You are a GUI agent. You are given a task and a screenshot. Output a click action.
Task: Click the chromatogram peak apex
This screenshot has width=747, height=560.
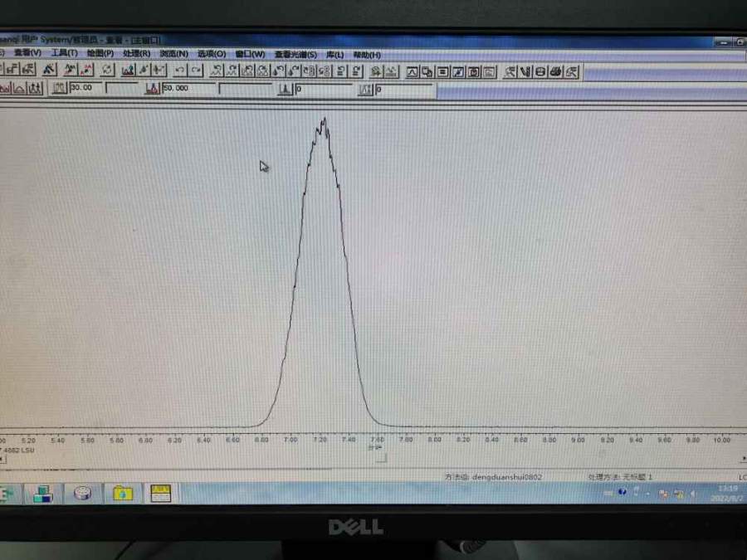tap(325, 119)
